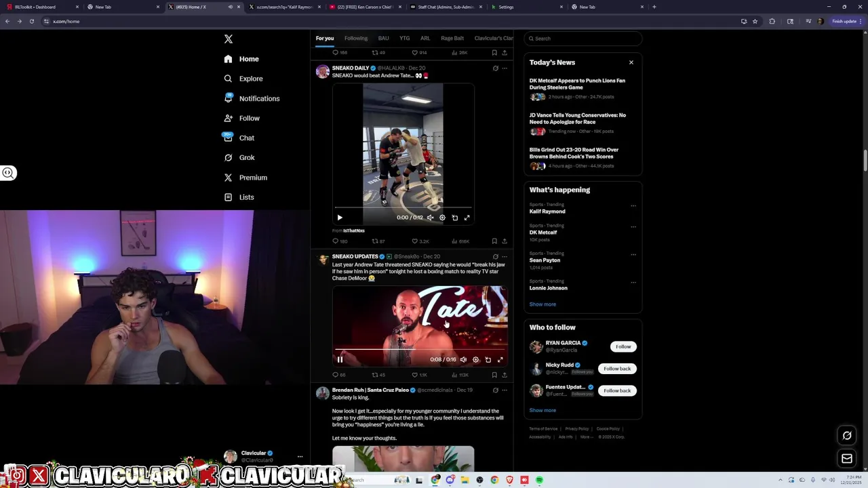
Task: Share the SNEAKO DAILY post
Action: 505,241
